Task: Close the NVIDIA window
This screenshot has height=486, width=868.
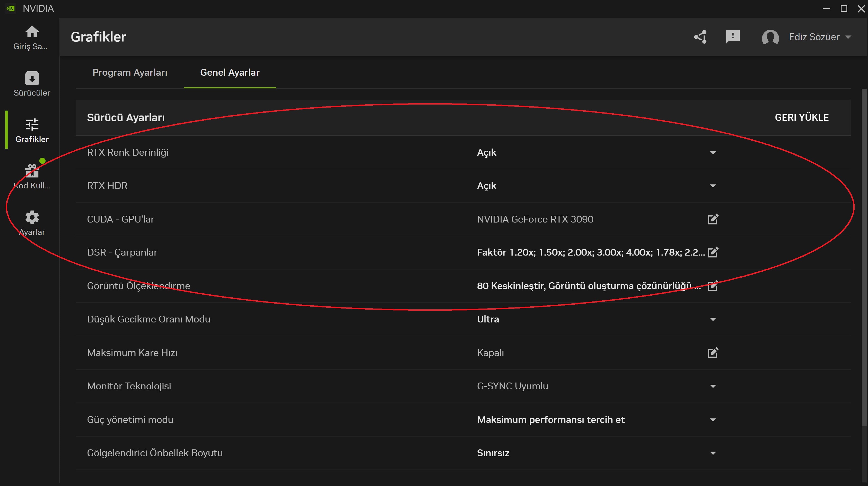Action: pos(861,8)
